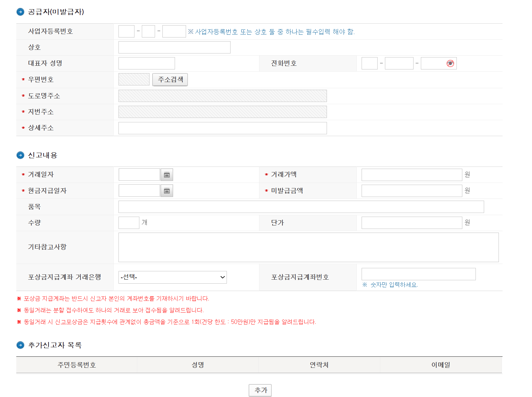Click the 추가신고자 목록 section arrow icon
Screen dimensions: 532x397
tap(20, 345)
